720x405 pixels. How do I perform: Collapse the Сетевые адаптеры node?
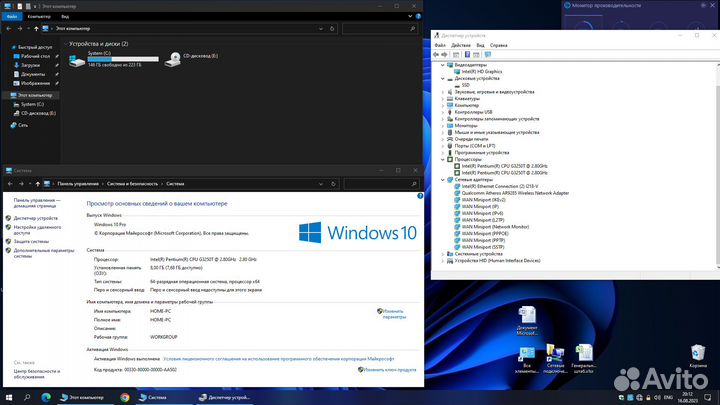443,180
